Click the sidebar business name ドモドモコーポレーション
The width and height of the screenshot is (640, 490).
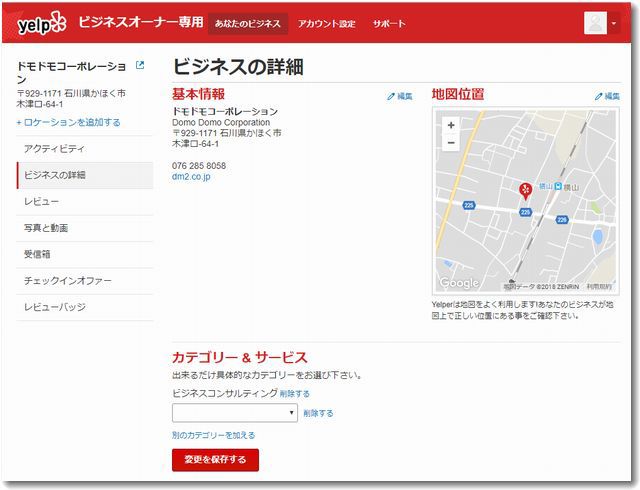tap(71, 72)
